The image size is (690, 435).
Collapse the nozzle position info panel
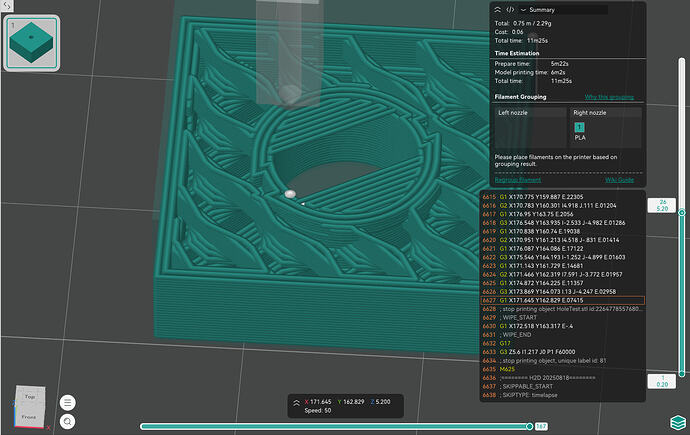296,402
